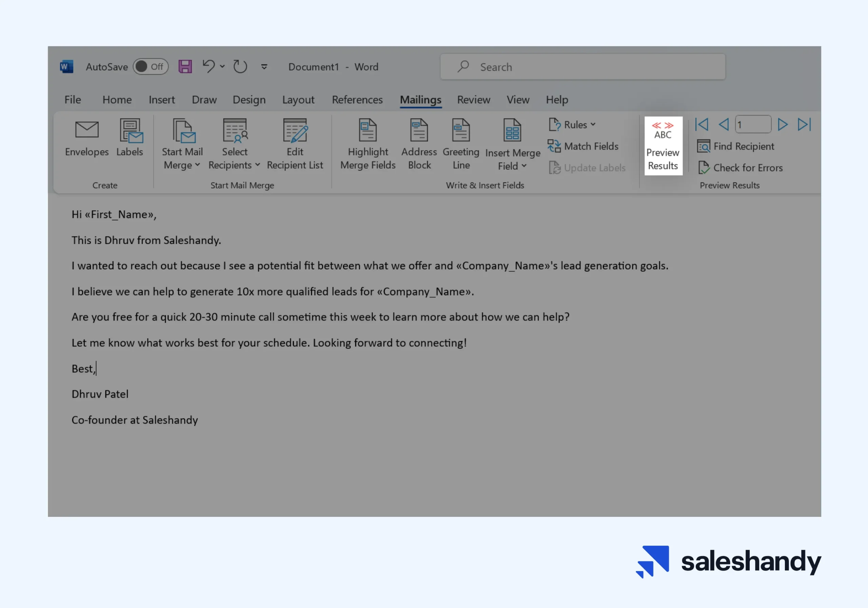Open the Help tab
Viewport: 868px width, 608px height.
click(x=557, y=99)
